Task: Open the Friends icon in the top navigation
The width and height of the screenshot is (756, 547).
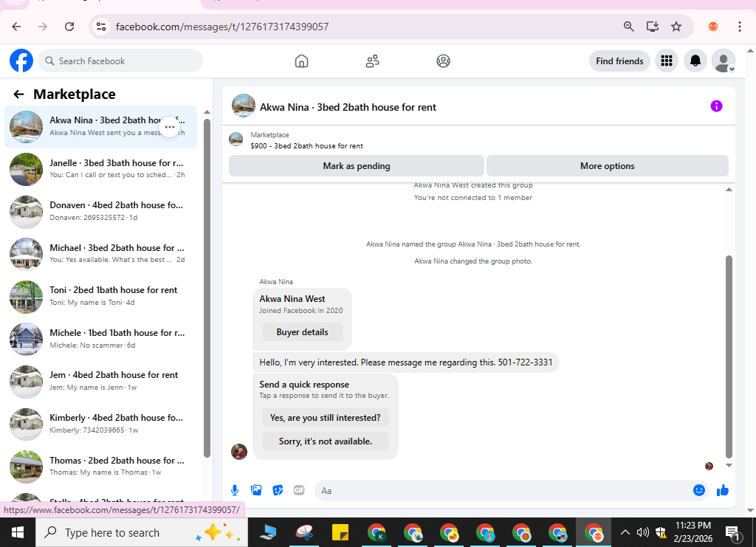Action: (x=372, y=61)
